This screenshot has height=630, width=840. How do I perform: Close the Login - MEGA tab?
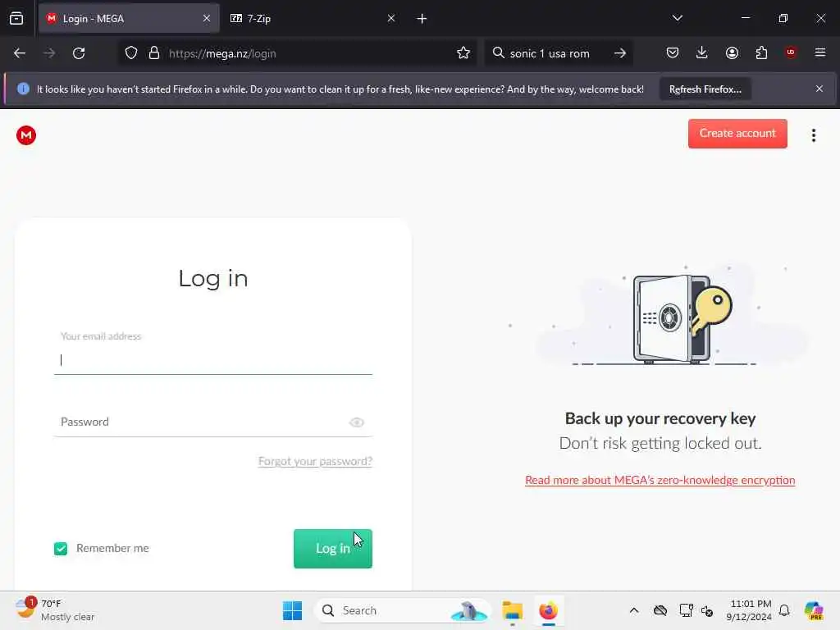[207, 18]
